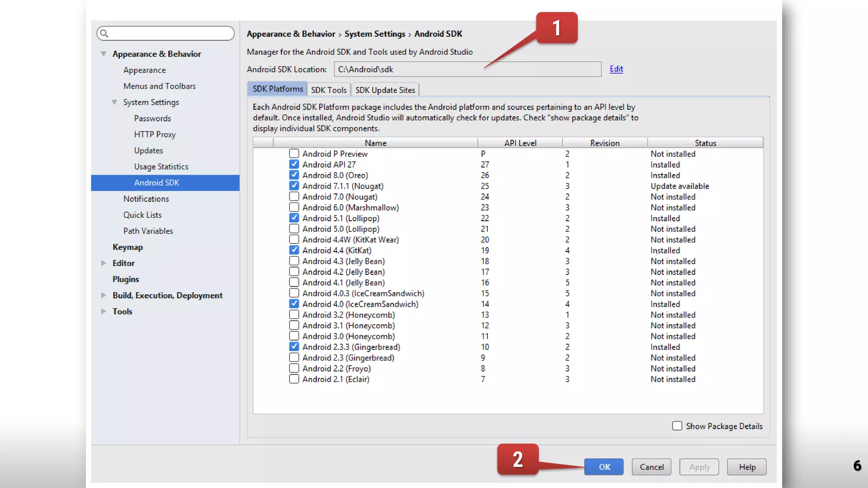Enable Android 6.0 (Marshmallow) checkbox
Viewport: 868px width, 488px height.
point(294,207)
